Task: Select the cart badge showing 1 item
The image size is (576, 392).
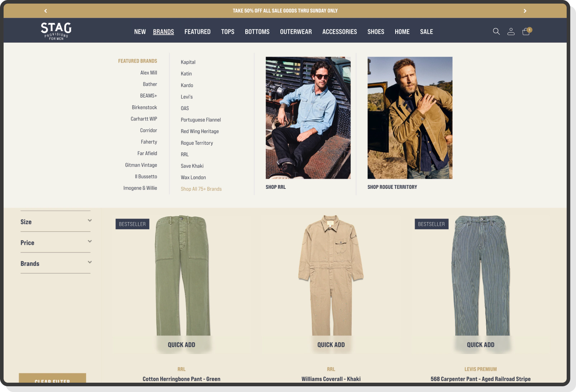Action: coord(529,30)
